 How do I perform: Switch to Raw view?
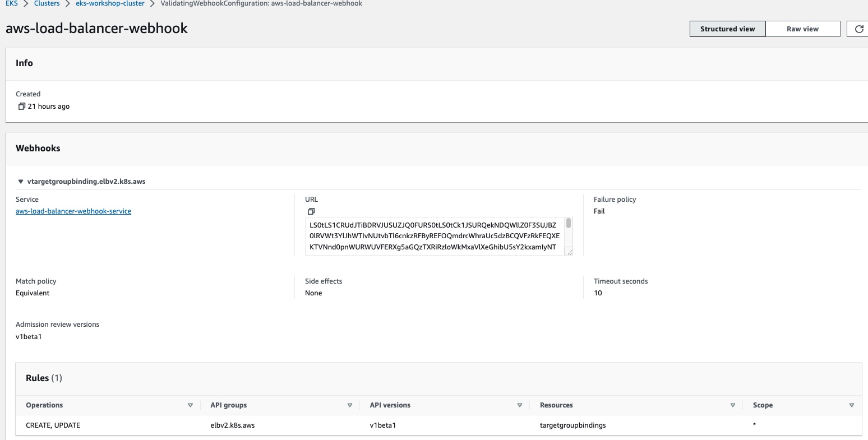(802, 29)
